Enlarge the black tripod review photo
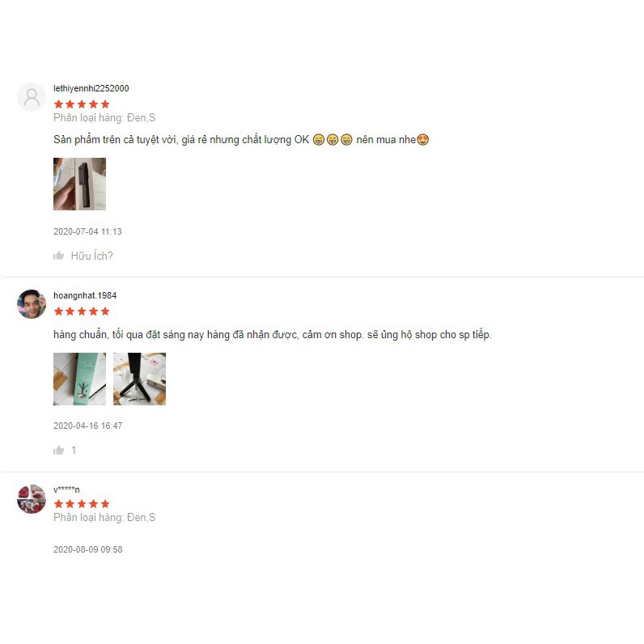 click(140, 379)
